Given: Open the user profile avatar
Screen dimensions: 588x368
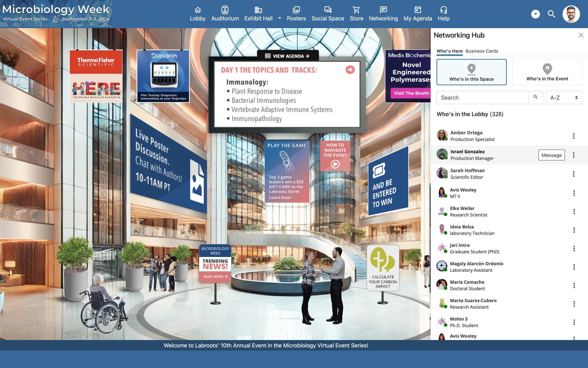Looking at the screenshot, I should pos(571,14).
